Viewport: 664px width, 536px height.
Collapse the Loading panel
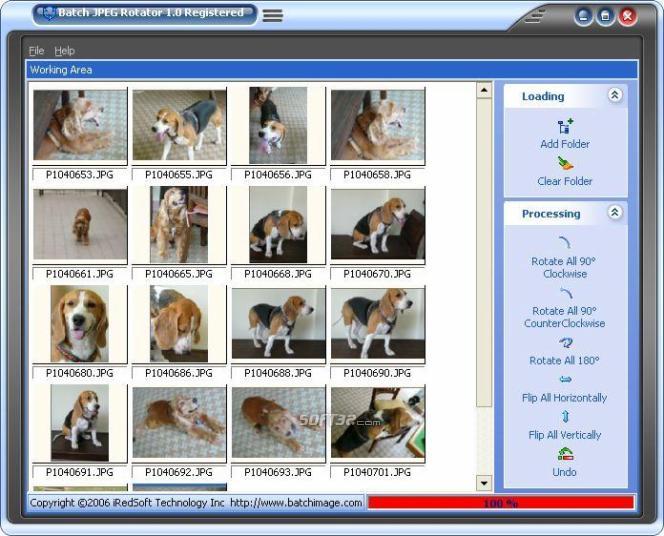pyautogui.click(x=614, y=95)
